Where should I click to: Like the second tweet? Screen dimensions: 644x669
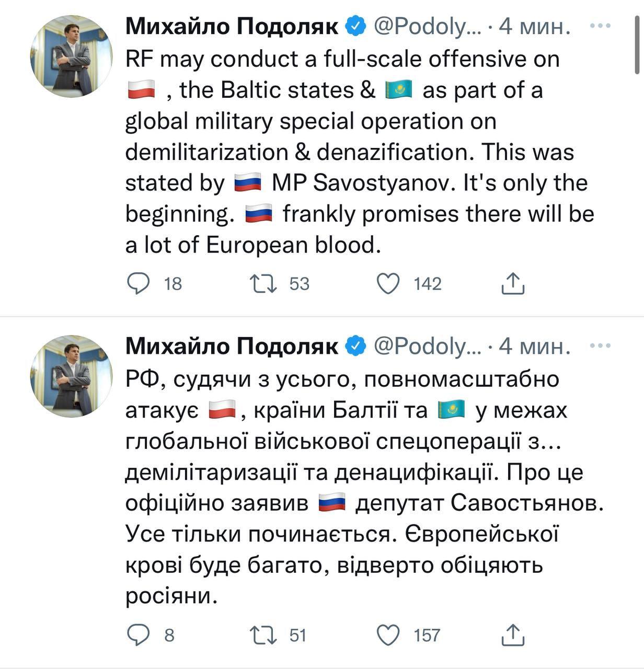point(389,636)
